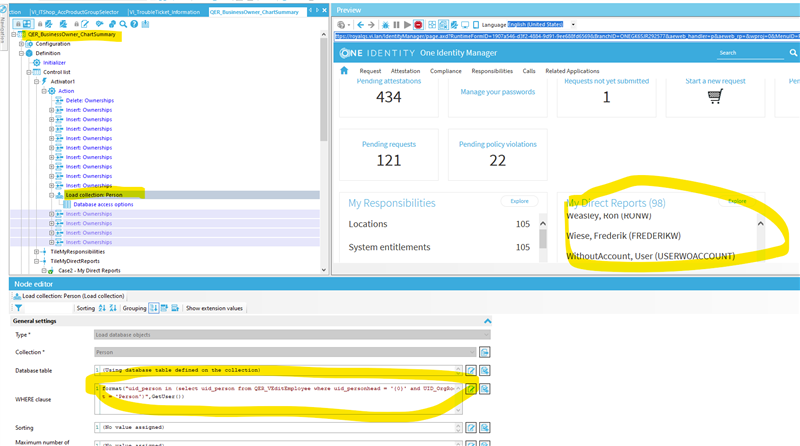Click edit icon beside Database table field
Viewport: 800px width, 446px height.
tap(471, 370)
